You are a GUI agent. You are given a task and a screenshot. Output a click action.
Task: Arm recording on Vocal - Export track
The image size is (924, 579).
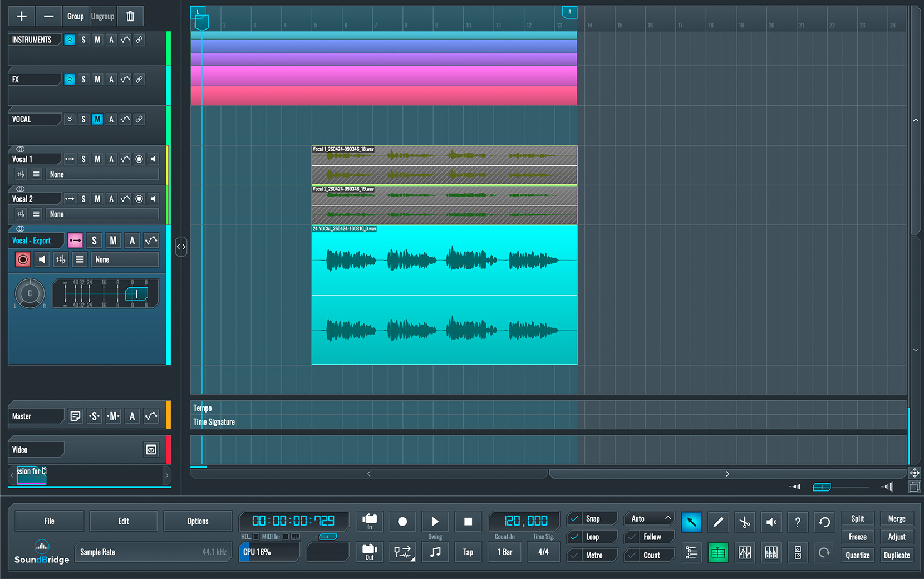(x=23, y=259)
